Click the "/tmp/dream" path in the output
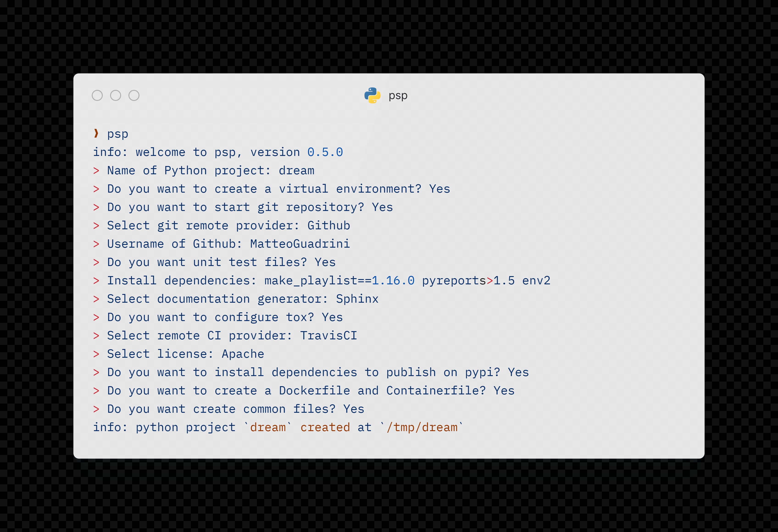The height and width of the screenshot is (532, 778). tap(422, 427)
